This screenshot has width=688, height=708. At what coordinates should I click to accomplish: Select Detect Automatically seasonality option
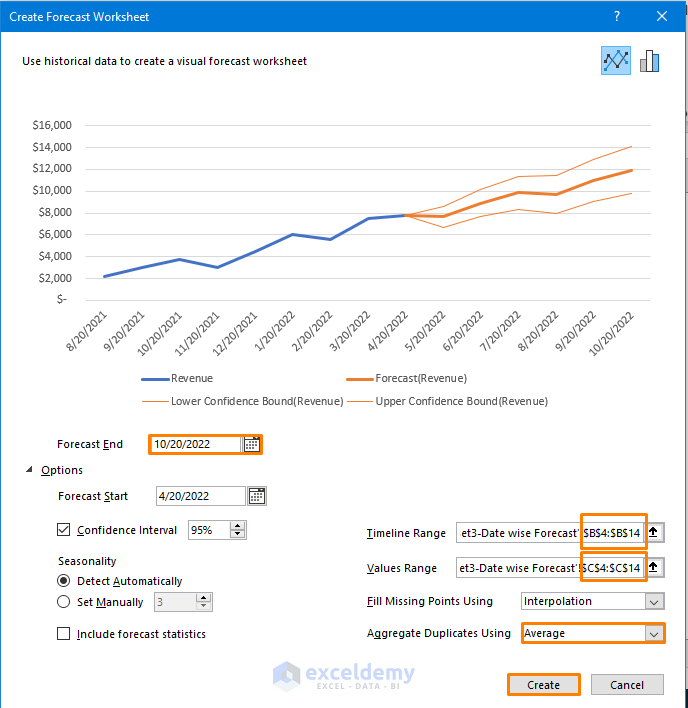click(x=65, y=581)
